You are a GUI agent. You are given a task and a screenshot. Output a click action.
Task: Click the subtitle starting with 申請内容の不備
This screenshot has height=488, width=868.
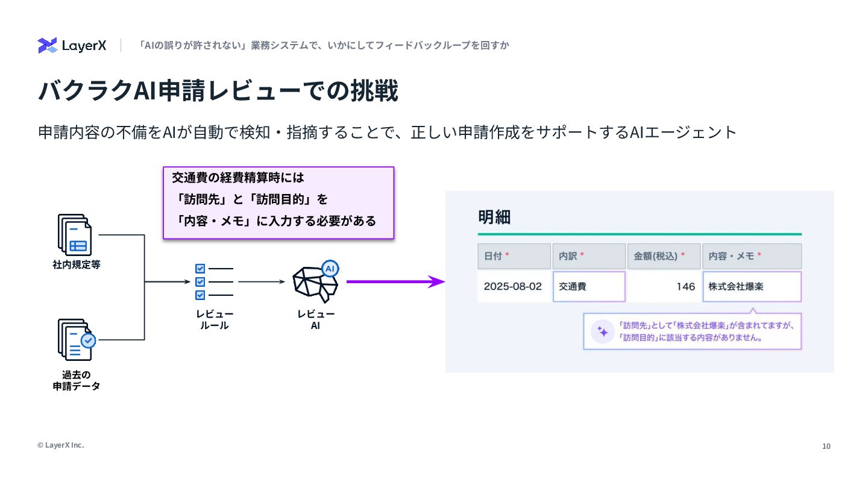click(x=388, y=132)
